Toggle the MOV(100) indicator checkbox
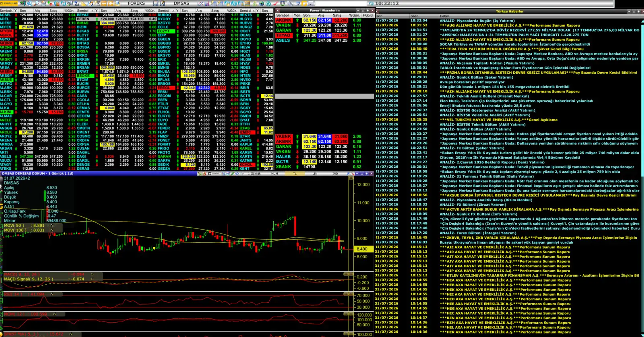The image size is (644, 337). coord(52,230)
